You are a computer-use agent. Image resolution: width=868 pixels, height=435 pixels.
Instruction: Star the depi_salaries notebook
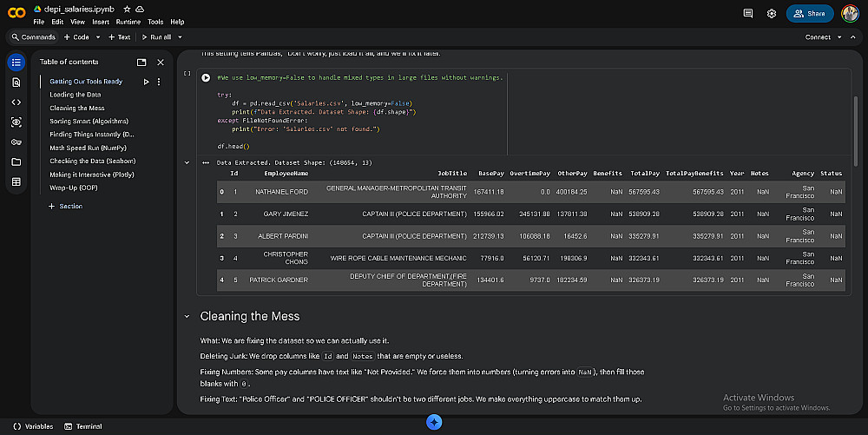[127, 8]
